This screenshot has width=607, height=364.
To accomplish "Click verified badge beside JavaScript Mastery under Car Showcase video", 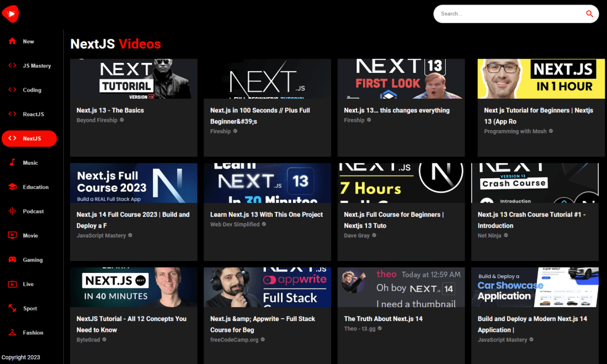I will click(x=531, y=339).
